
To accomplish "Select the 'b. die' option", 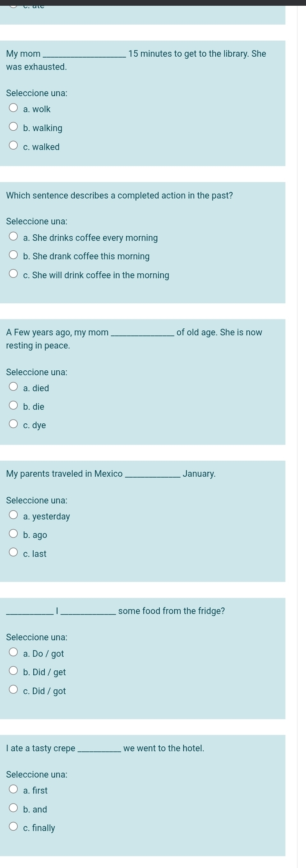I will click(x=14, y=406).
